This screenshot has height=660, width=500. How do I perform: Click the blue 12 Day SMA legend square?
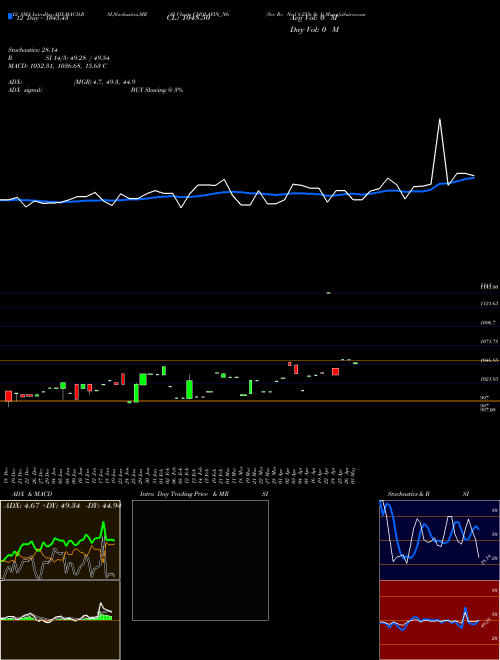(10, 16)
